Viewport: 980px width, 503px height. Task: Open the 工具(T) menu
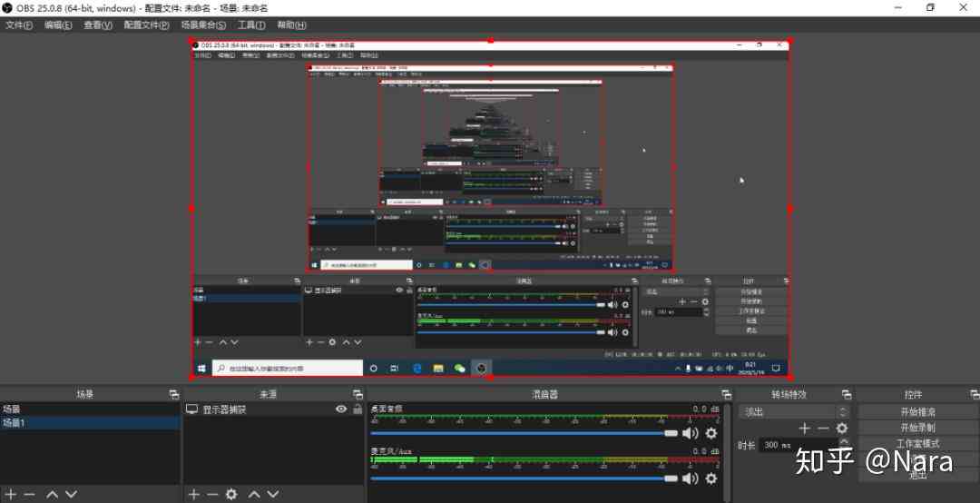click(x=251, y=25)
